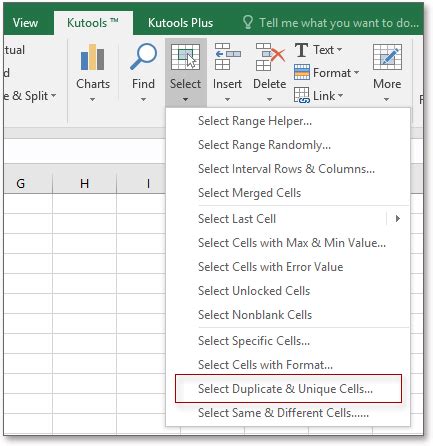Viewport: 433px width, 446px height.
Task: Expand the Insert dropdown arrow
Action: pyautogui.click(x=227, y=99)
